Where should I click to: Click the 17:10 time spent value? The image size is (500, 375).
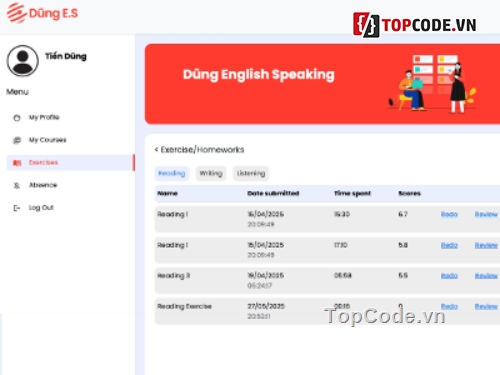[x=341, y=245]
